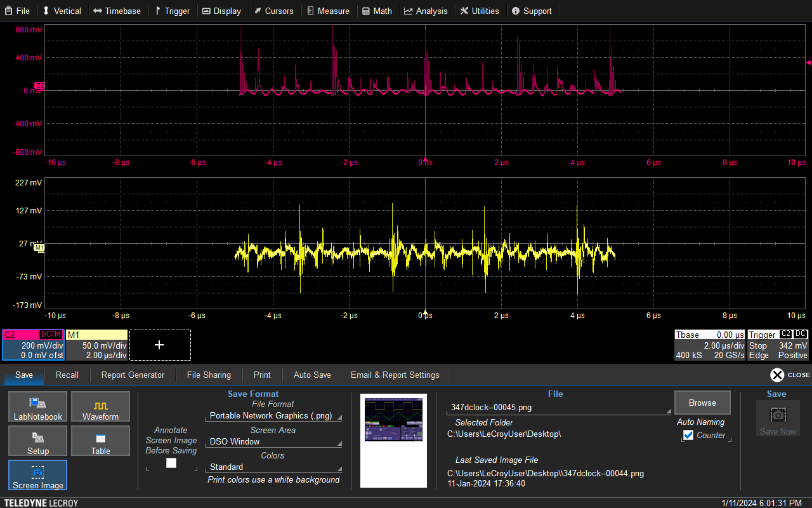Click the C2 trace label marker
This screenshot has height=508, width=812.
click(x=39, y=85)
